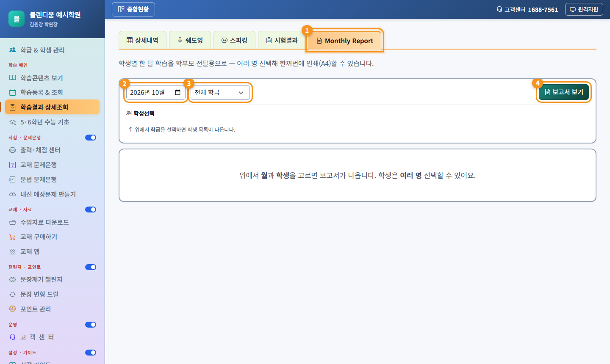
Task: Click the headset icon beside 고객센터
Action: point(499,9)
